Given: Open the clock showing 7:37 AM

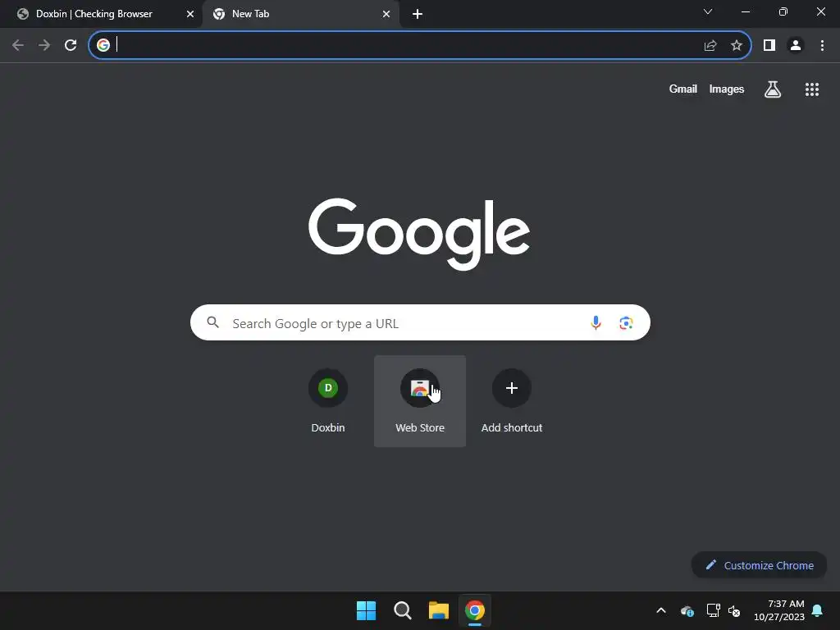Looking at the screenshot, I should [779, 610].
